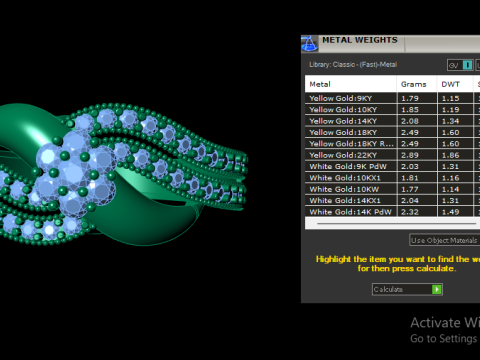Click the DWT column header
480x360 pixels.
pyautogui.click(x=455, y=84)
